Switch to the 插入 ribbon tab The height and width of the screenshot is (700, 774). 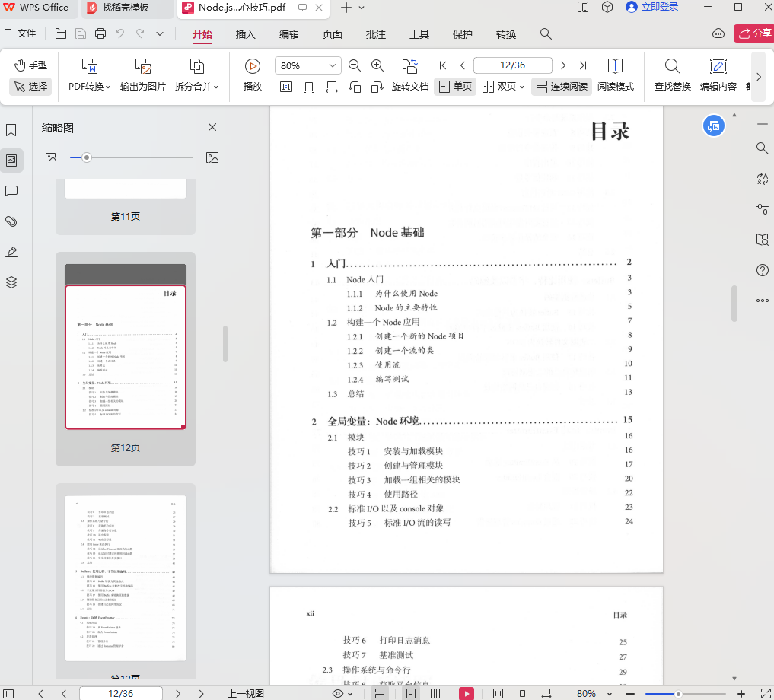click(246, 34)
